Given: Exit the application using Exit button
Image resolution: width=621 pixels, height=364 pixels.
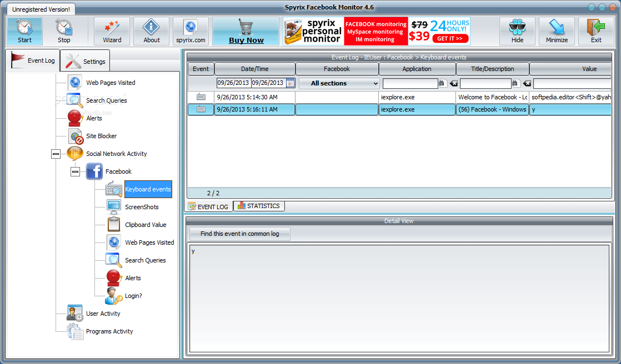Looking at the screenshot, I should point(596,31).
